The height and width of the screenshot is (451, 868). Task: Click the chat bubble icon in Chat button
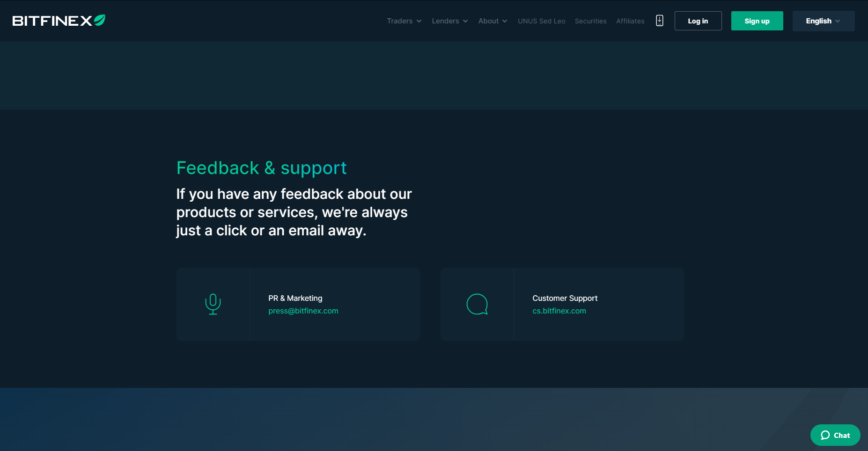[825, 435]
